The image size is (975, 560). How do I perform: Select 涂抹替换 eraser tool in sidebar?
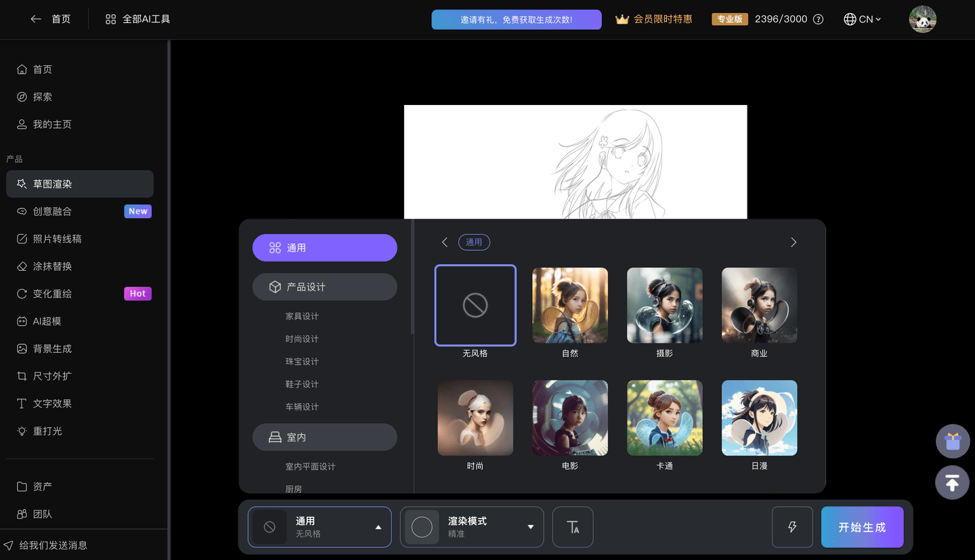click(x=52, y=266)
